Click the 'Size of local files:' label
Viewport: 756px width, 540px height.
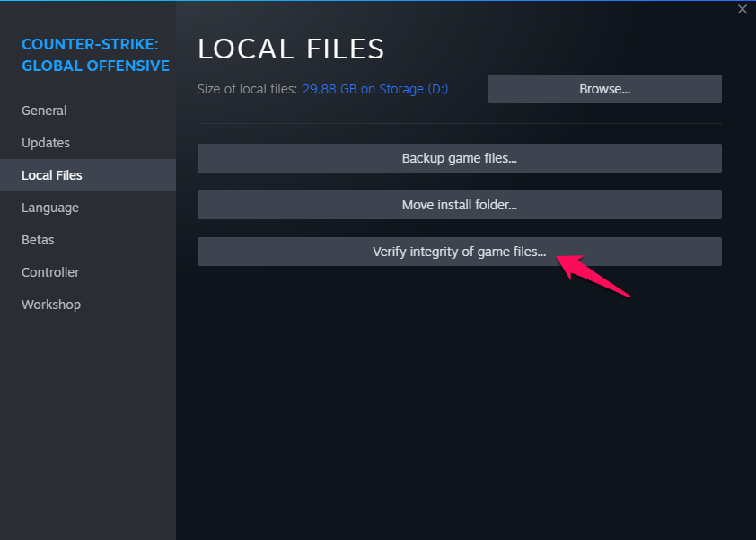247,89
